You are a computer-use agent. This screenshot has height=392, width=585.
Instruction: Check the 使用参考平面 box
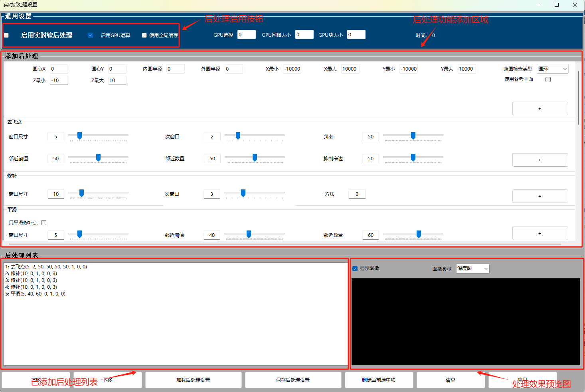pos(548,80)
